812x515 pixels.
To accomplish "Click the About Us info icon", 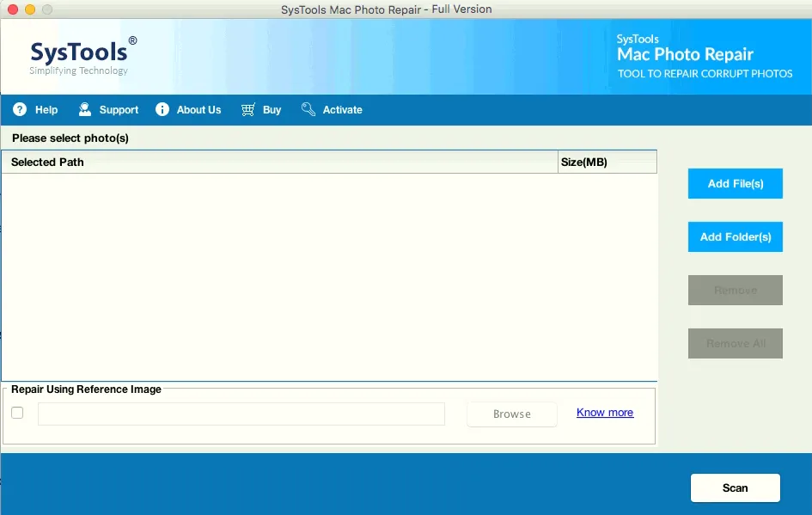I will 162,109.
